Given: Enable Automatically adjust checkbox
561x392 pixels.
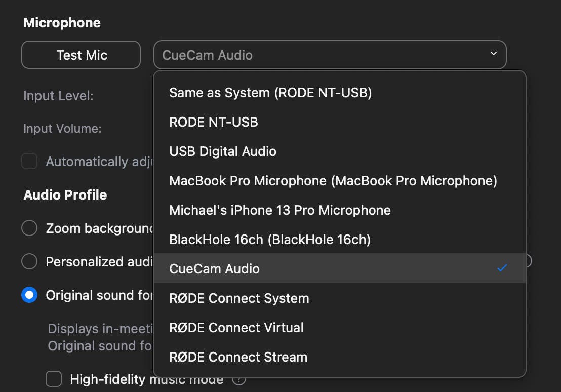Looking at the screenshot, I should 29,161.
